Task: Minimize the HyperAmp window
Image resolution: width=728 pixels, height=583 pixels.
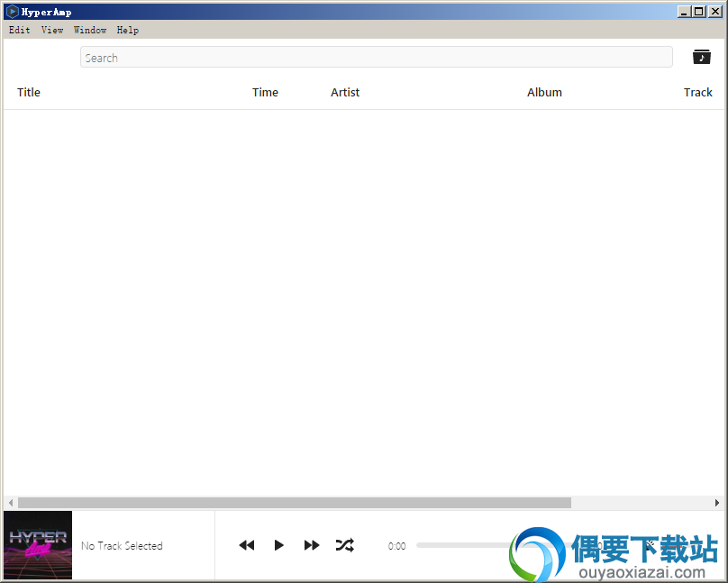Action: click(x=683, y=12)
